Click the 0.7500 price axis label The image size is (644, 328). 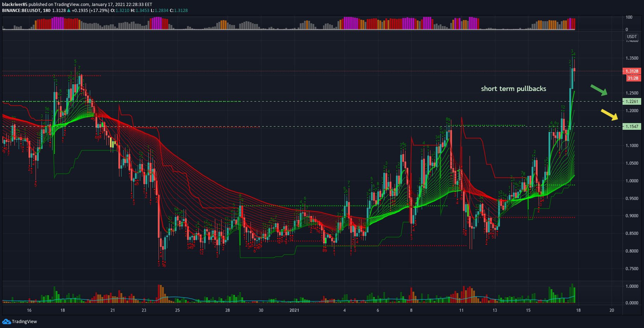click(x=632, y=269)
